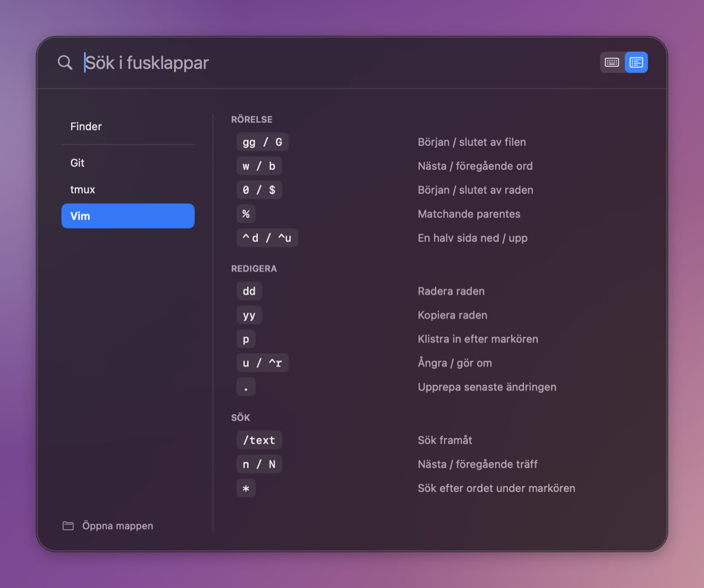Select the list view toggle icon
The width and height of the screenshot is (704, 588).
click(637, 62)
